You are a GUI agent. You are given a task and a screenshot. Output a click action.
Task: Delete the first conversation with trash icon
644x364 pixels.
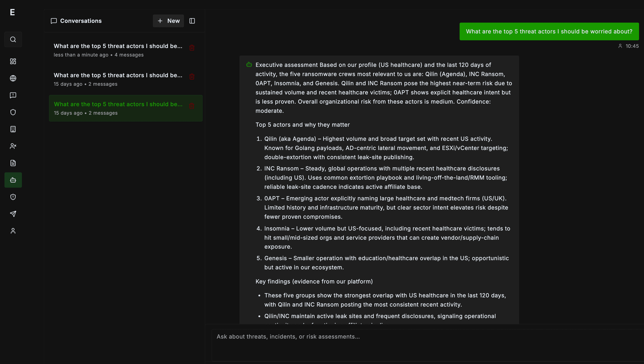pyautogui.click(x=192, y=48)
